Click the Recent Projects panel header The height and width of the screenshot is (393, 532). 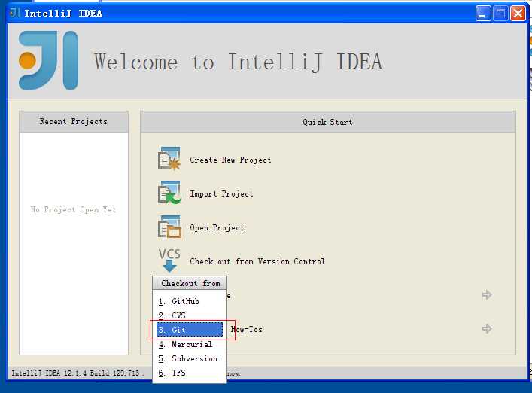click(x=74, y=121)
